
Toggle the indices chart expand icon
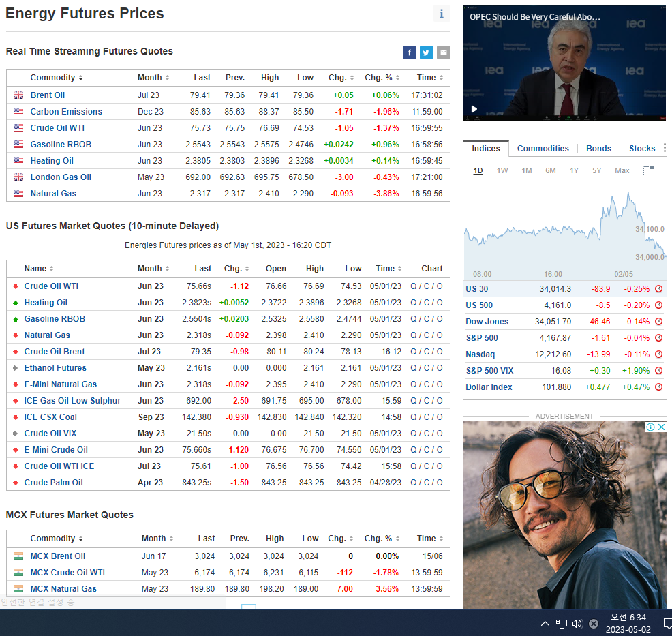[x=648, y=170]
